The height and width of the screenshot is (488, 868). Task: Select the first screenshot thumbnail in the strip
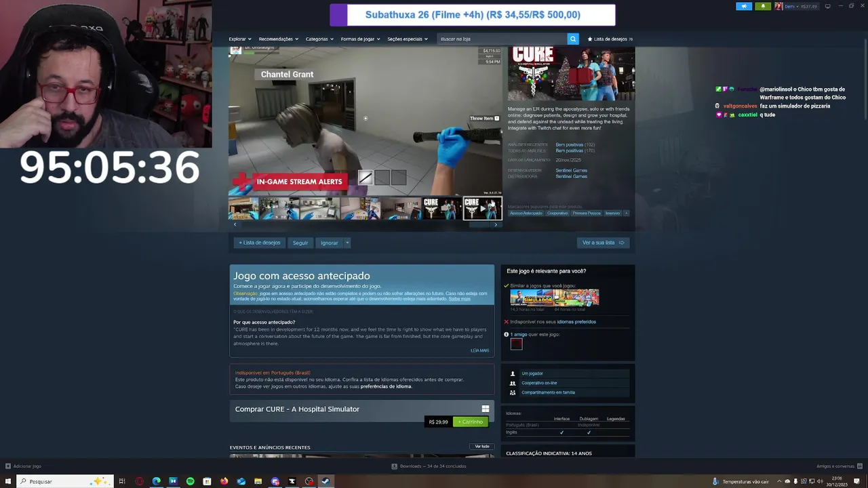pyautogui.click(x=243, y=209)
